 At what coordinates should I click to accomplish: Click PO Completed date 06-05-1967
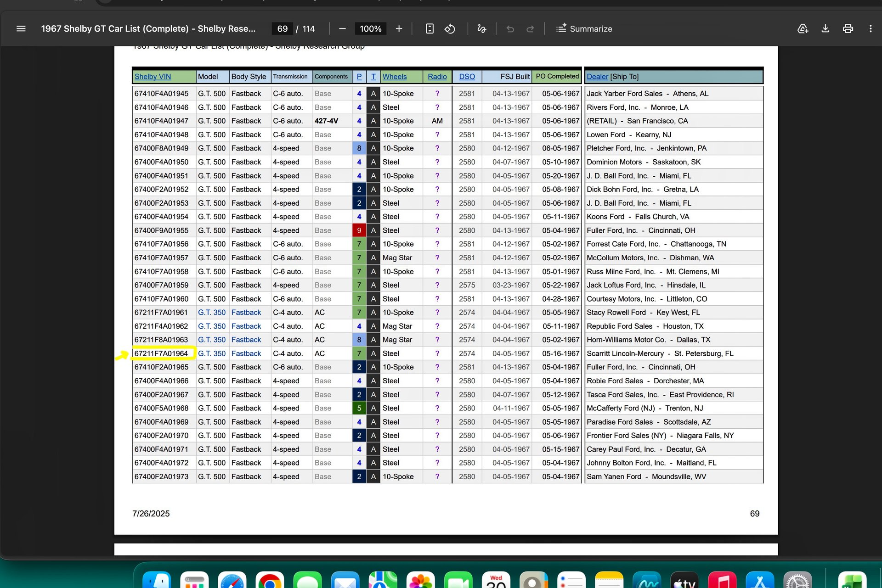tap(560, 148)
